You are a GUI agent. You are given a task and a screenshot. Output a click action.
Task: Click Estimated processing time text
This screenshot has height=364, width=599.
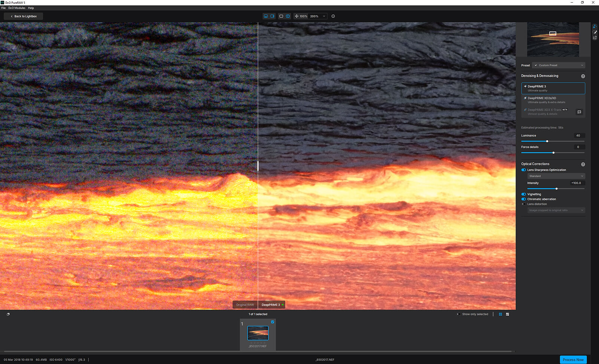542,128
